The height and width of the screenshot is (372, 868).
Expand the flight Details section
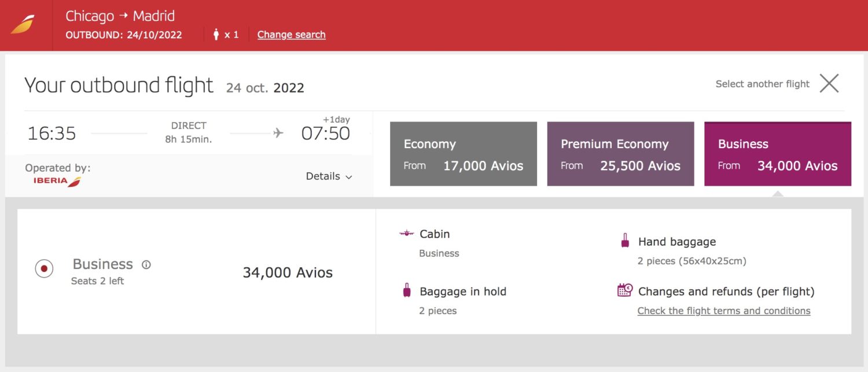[323, 176]
